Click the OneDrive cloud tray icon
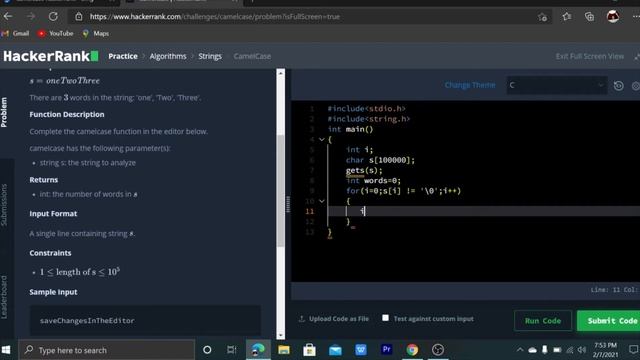The image size is (640, 360). point(533,350)
